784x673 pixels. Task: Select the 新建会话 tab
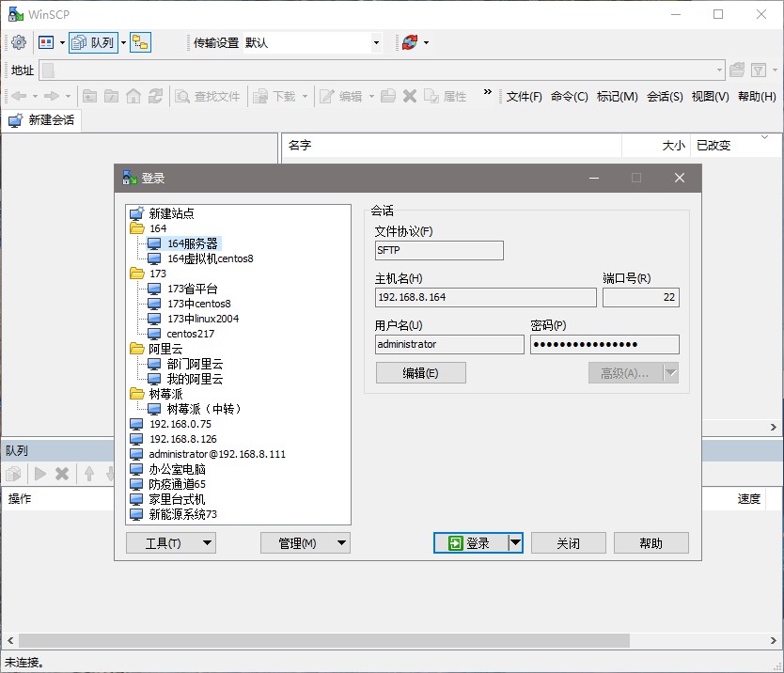point(41,120)
